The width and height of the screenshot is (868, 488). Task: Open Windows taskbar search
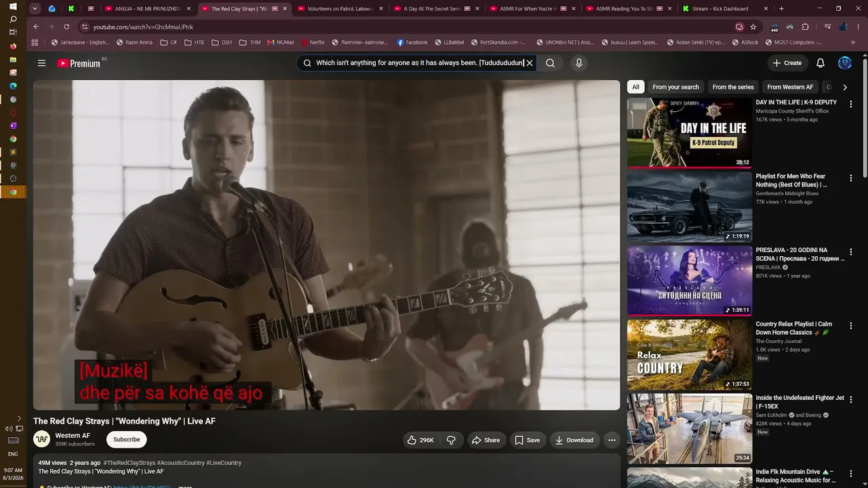[x=13, y=19]
